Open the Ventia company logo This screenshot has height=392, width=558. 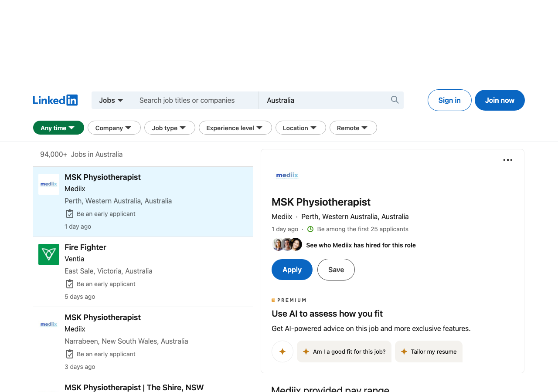click(49, 254)
